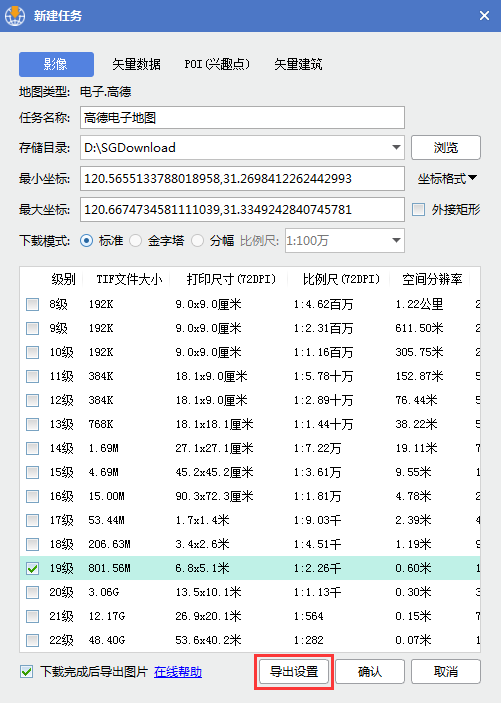Uncheck the 19级 level checkbox
The image size is (501, 703).
tap(32, 568)
